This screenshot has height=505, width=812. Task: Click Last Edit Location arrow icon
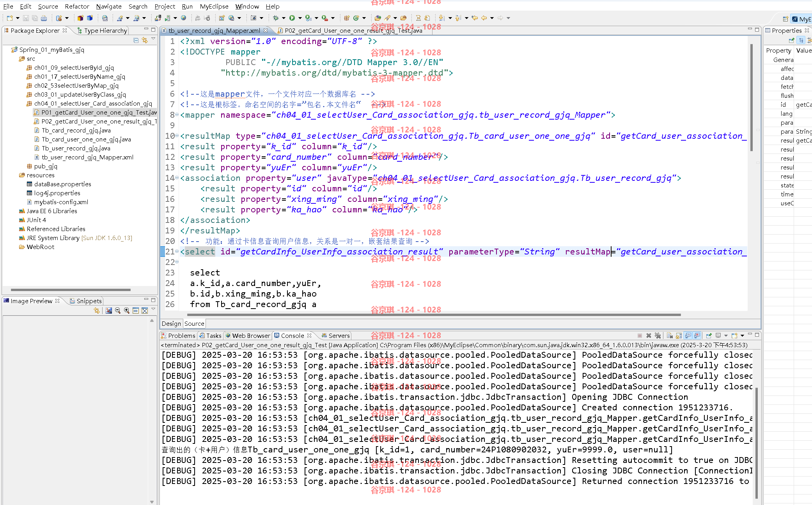[475, 18]
